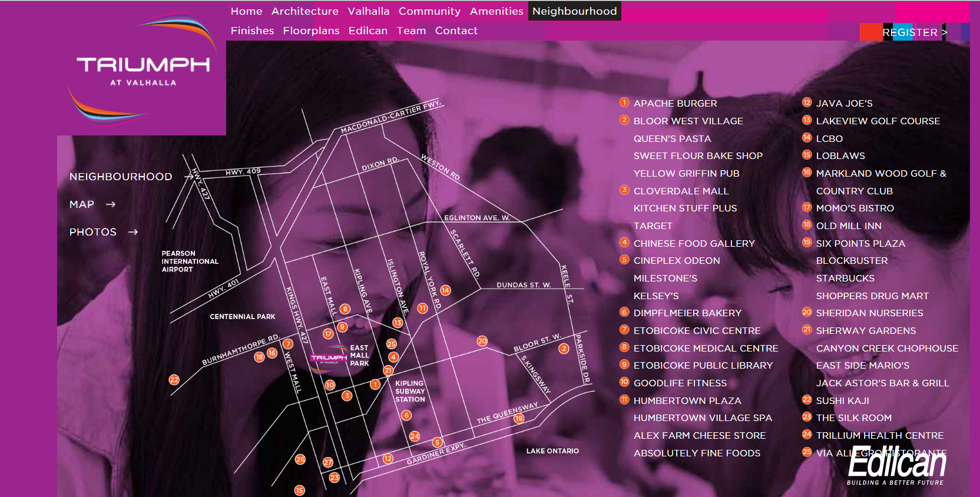Viewport: 980px width, 497px height.
Task: Click the arrow beside PHOTOS
Action: (133, 232)
